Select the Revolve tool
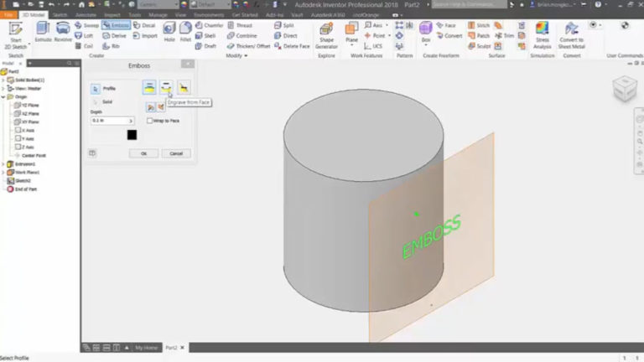The height and width of the screenshot is (362, 644). coord(63,31)
